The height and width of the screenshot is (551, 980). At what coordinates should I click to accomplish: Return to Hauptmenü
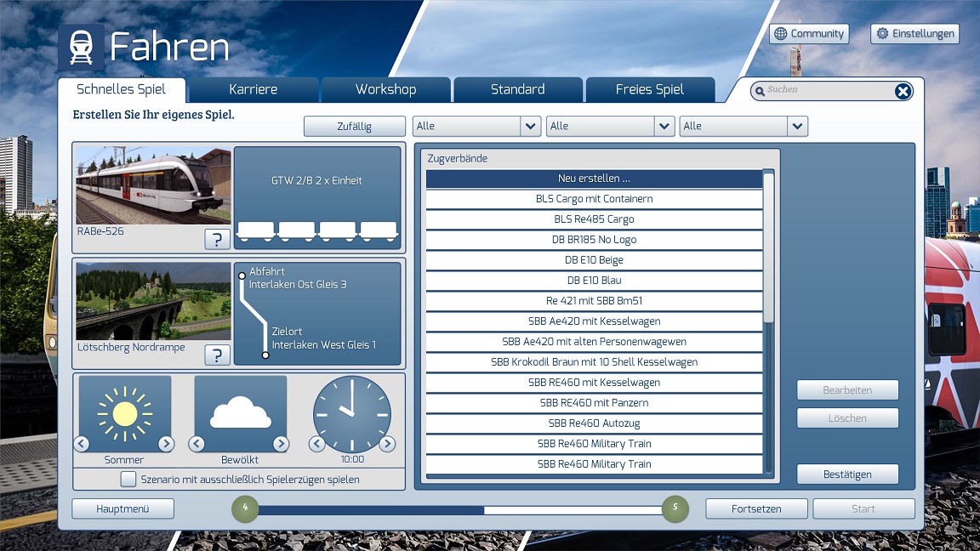[122, 508]
